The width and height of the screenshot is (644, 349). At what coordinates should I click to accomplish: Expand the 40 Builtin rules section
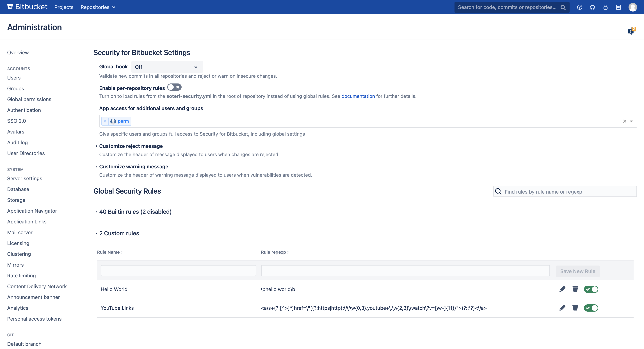135,212
